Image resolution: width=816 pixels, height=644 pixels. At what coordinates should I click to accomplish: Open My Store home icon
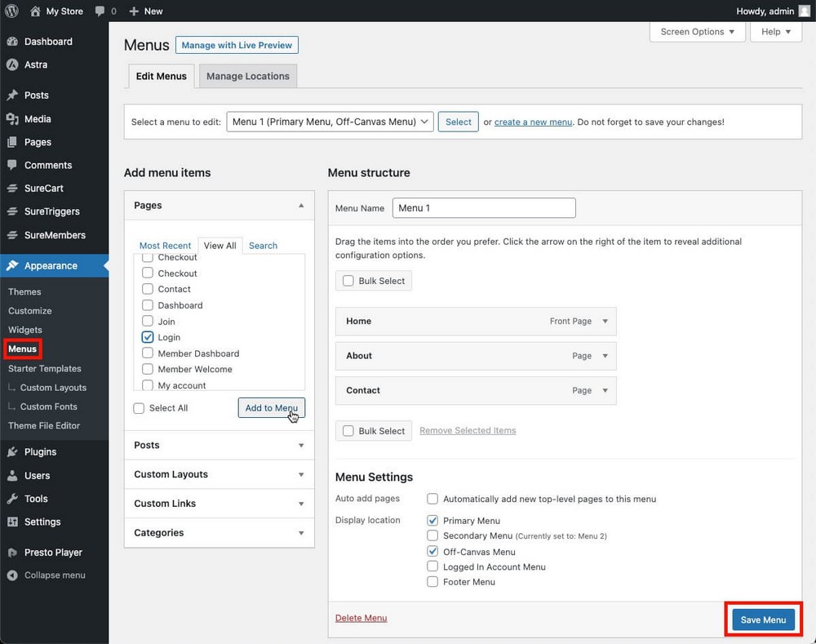[x=35, y=11]
